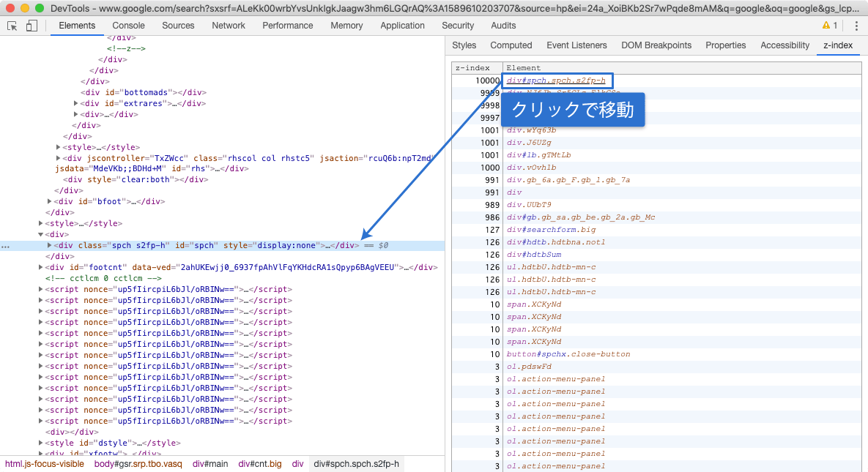Expand the style id="dstyle" node

40,443
